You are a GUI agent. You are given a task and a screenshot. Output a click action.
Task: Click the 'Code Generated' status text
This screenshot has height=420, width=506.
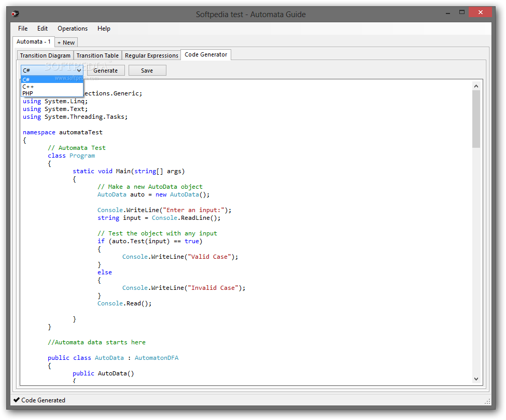pos(43,400)
